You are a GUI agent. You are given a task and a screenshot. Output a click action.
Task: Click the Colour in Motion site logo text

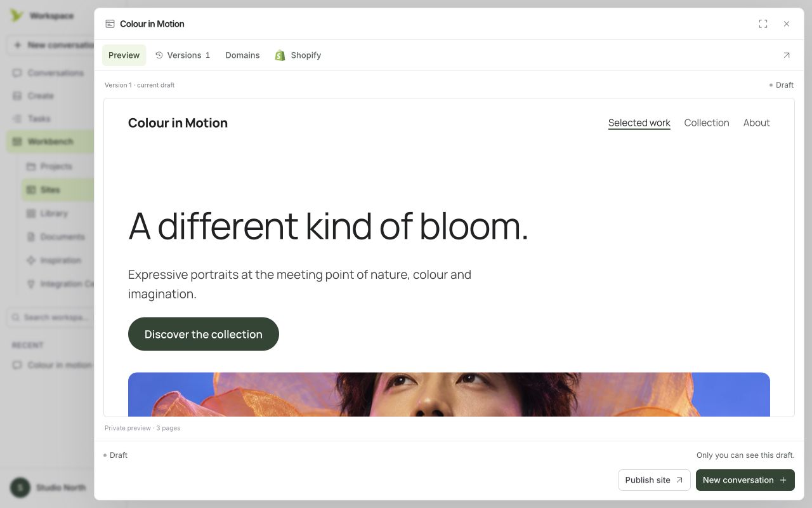click(178, 123)
